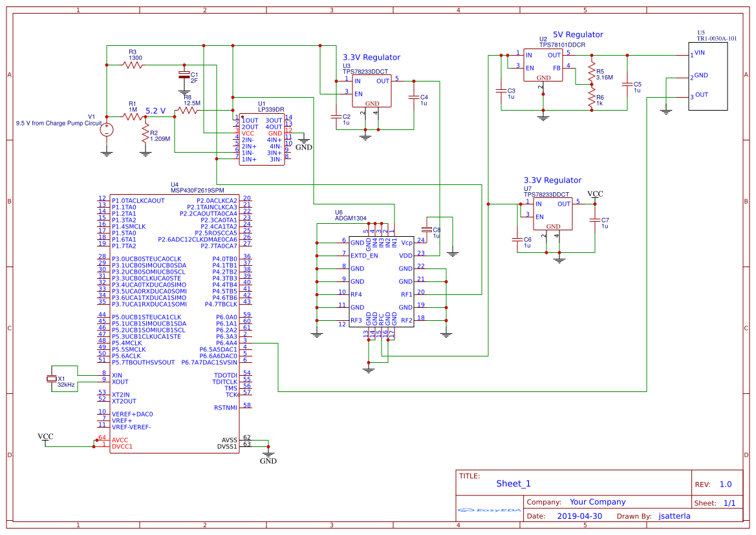Select the "5V Regulator" text label
This screenshot has height=535, width=756.
[x=578, y=35]
